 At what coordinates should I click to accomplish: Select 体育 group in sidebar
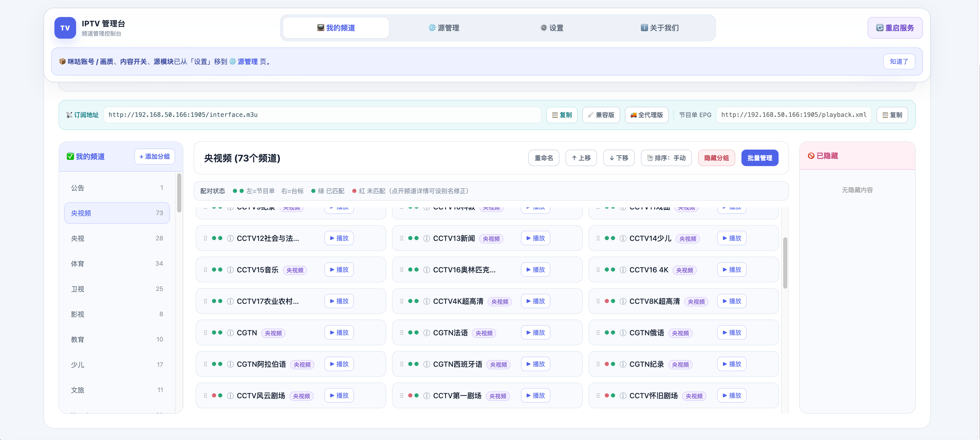pyautogui.click(x=117, y=264)
